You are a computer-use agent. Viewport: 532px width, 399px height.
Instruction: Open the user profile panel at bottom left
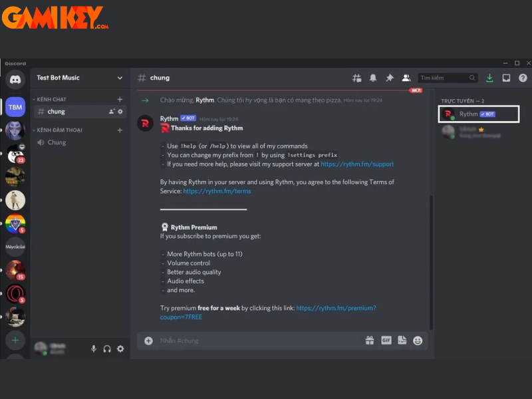pyautogui.click(x=51, y=348)
